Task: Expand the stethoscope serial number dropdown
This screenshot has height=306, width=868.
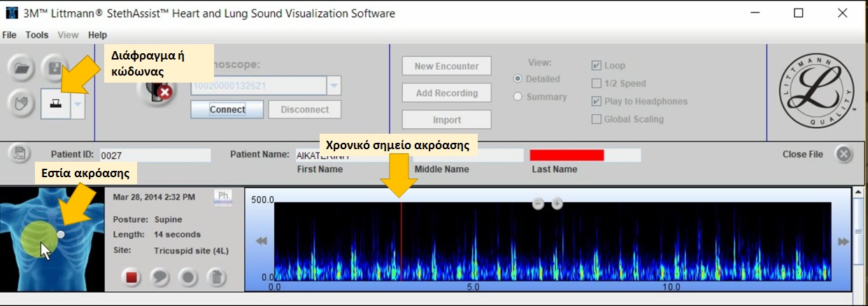Action: pyautogui.click(x=334, y=86)
